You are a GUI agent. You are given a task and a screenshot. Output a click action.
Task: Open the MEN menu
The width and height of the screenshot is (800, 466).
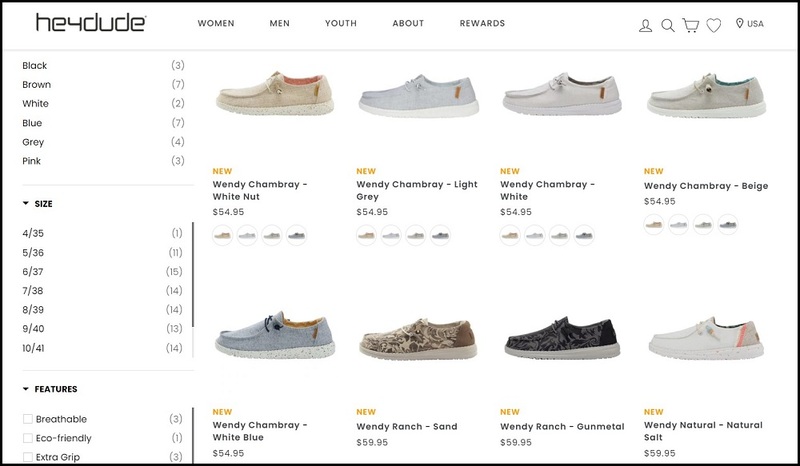coord(280,23)
